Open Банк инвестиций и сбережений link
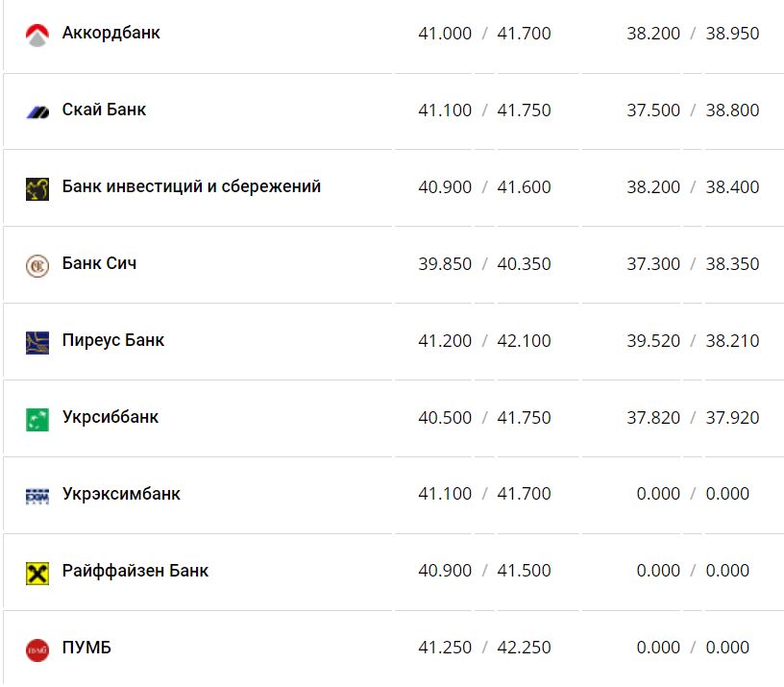 click(191, 186)
